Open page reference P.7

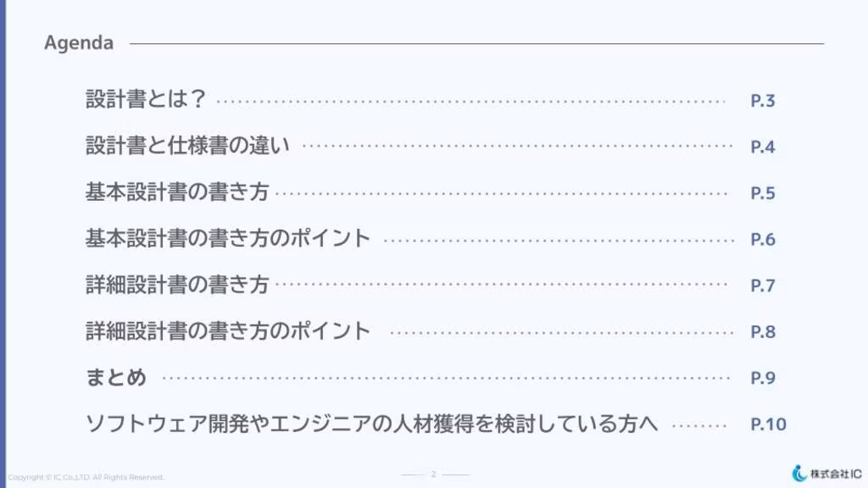pos(763,286)
